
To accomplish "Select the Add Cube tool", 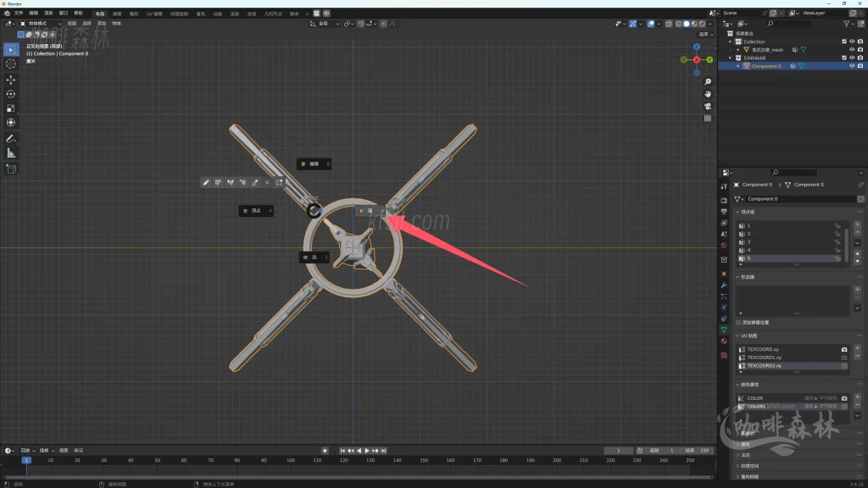I will click(11, 169).
